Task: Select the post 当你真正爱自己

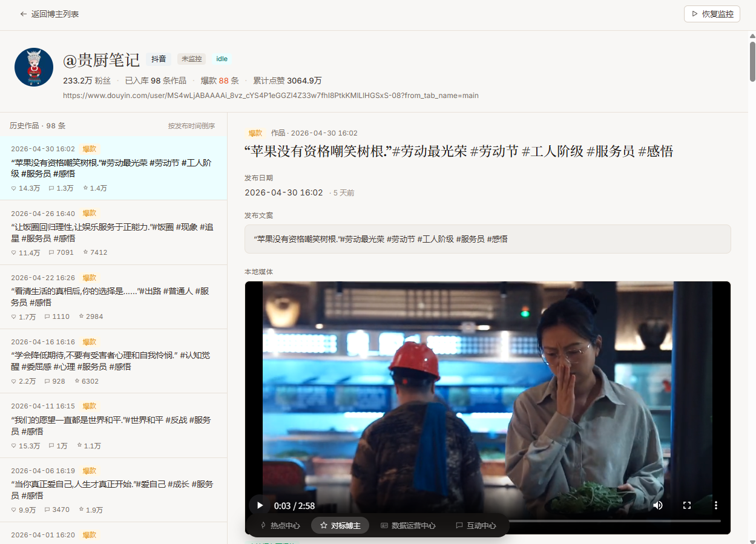Action: [114, 490]
